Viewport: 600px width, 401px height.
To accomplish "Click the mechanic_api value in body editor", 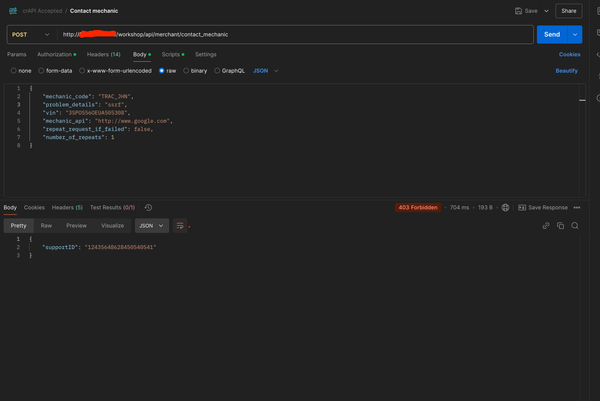I will (132, 121).
